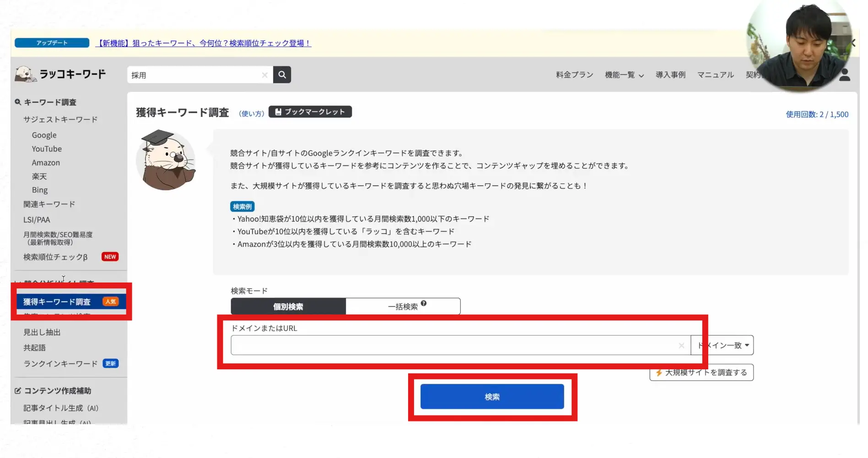Focus the ドメインまたはURL input field
This screenshot has height=458, width=868.
tap(453, 346)
